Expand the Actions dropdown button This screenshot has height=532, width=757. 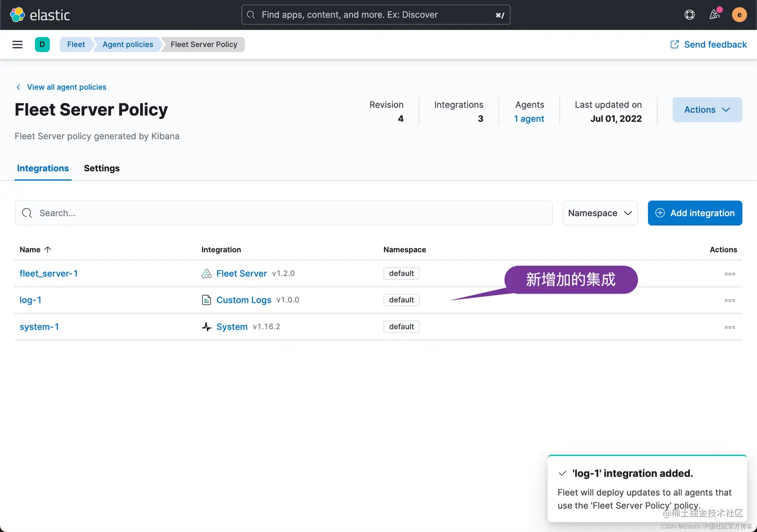pyautogui.click(x=707, y=110)
